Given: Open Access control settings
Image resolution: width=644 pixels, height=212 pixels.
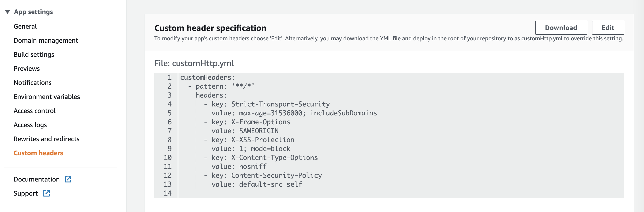Looking at the screenshot, I should [34, 110].
